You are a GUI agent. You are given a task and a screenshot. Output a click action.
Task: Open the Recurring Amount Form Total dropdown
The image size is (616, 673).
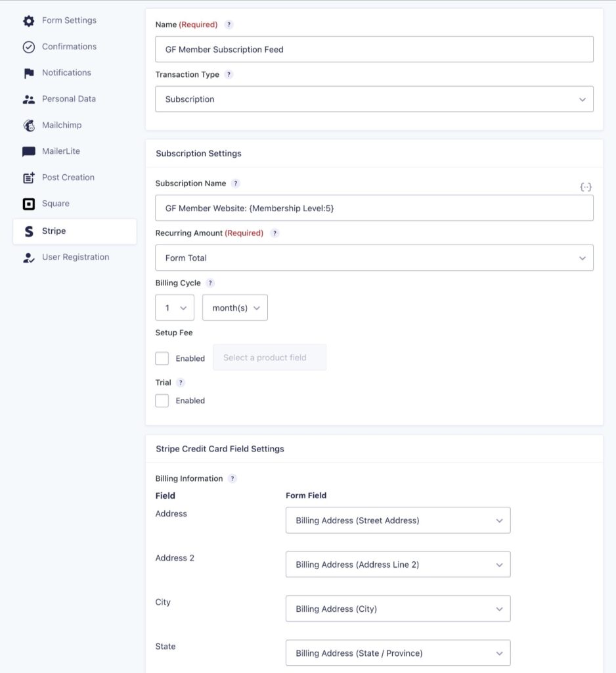pos(374,258)
